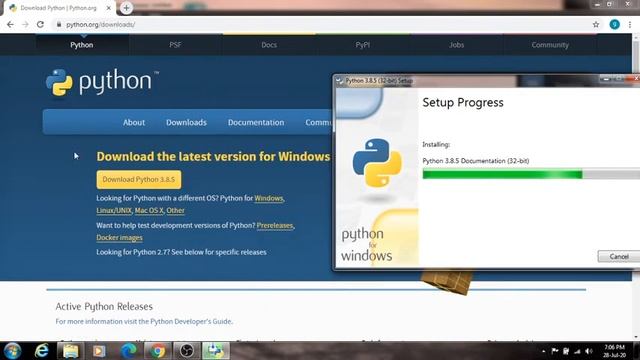Click the Download Python 3.8.5 button
This screenshot has height=360, width=640.
[x=139, y=180]
